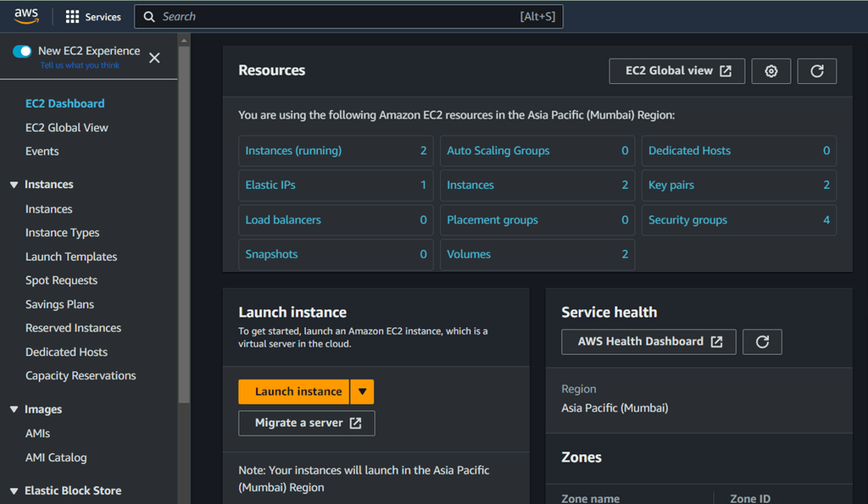The height and width of the screenshot is (504, 868).
Task: Click the Migrate a server button
Action: coord(307,423)
